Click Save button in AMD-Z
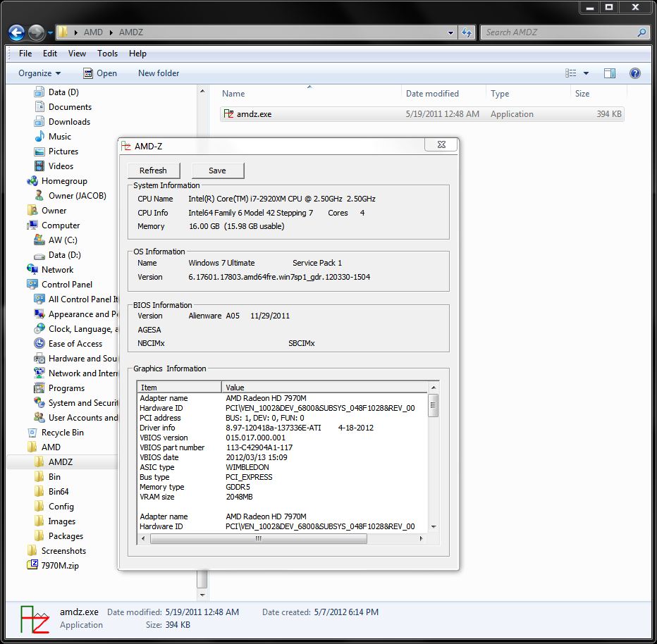657x644 pixels. click(x=217, y=171)
